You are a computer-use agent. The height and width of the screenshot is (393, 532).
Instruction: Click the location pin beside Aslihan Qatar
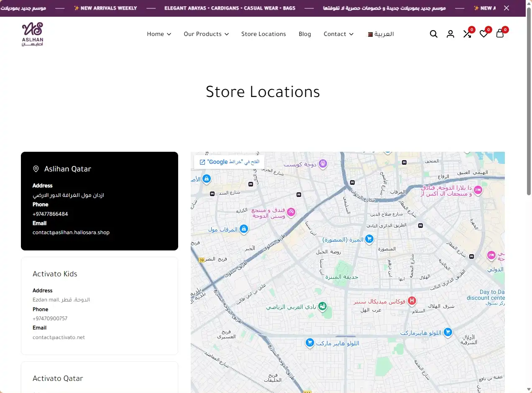point(36,169)
